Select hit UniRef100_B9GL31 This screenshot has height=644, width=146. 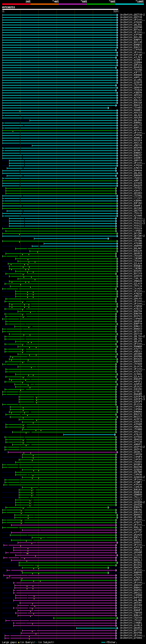click(x=131, y=527)
